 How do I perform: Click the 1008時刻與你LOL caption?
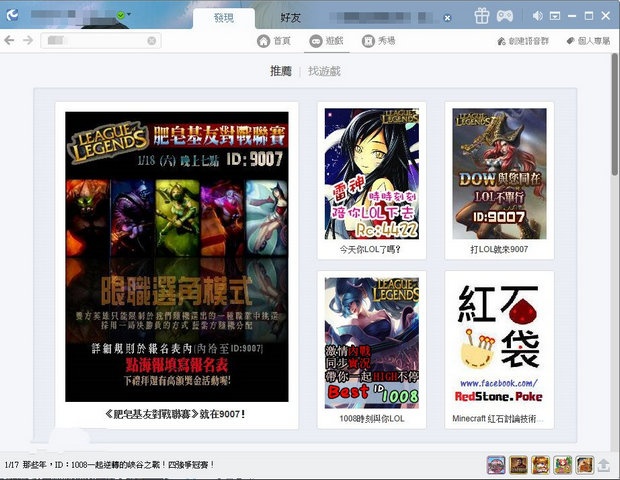pyautogui.click(x=372, y=419)
